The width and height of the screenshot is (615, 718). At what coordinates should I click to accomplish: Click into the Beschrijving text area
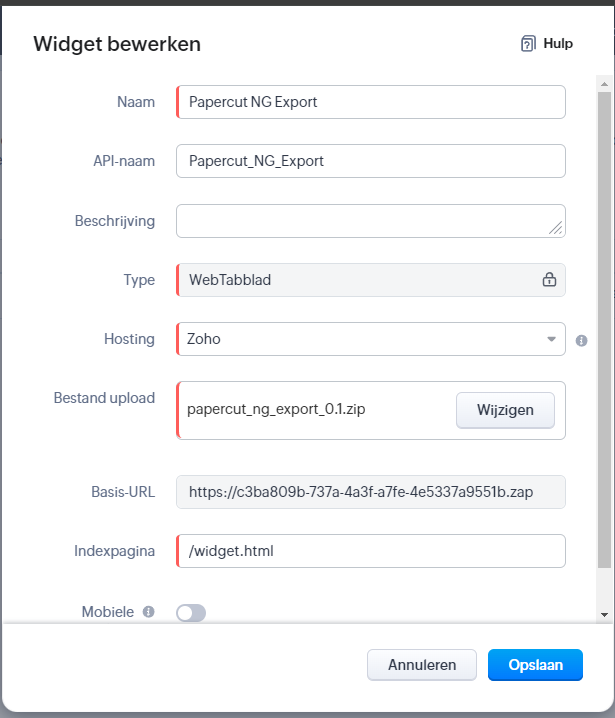(371, 221)
